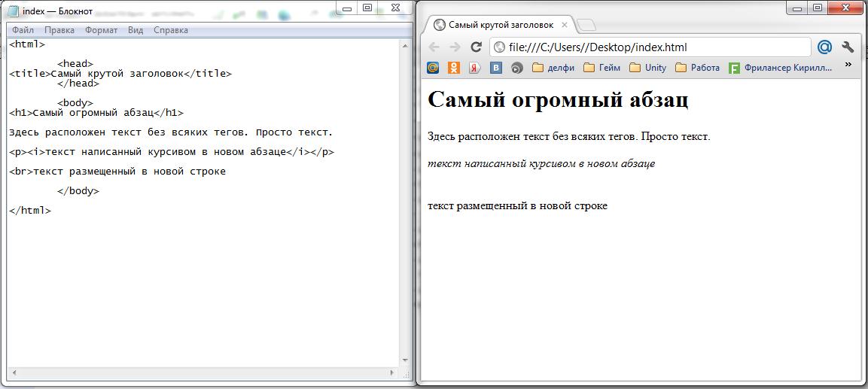Viewport: 868px width, 389px height.
Task: Open the Unity bookmarks folder
Action: [648, 68]
